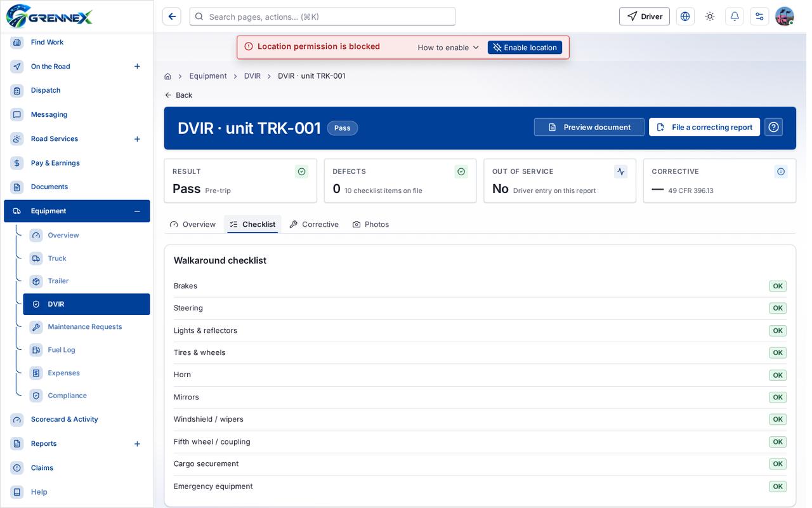Expand the Road Services plus icon

tap(137, 138)
